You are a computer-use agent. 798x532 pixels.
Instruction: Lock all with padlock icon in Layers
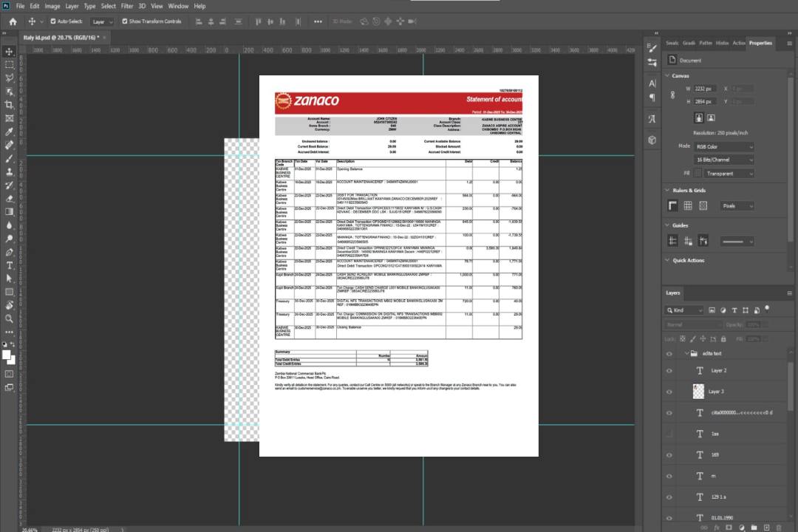(723, 338)
